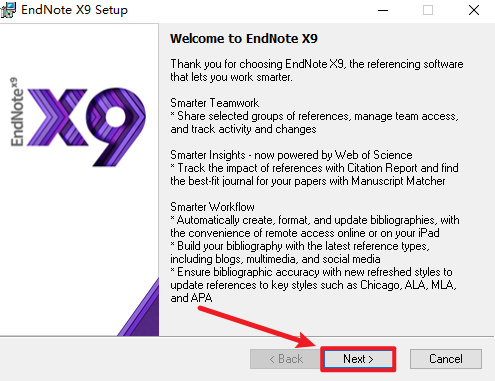495x381 pixels.
Task: Click the Automatically create, format bullet text
Action: (x=315, y=226)
